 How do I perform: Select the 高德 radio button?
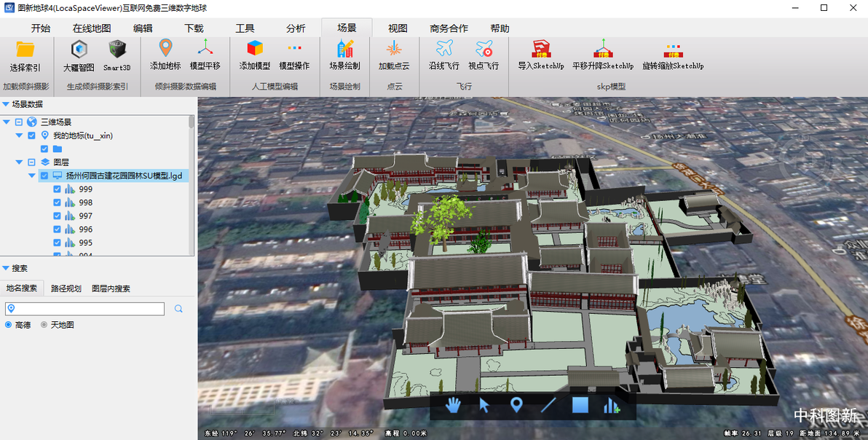point(8,325)
